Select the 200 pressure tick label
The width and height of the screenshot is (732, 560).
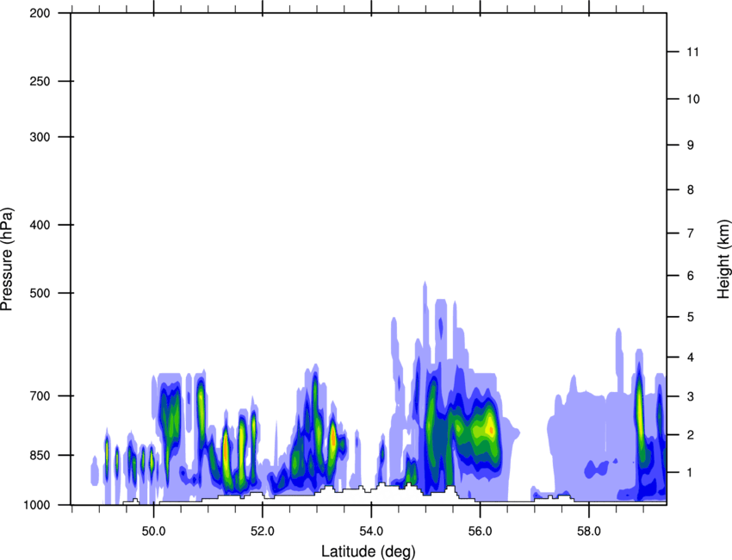pos(40,13)
